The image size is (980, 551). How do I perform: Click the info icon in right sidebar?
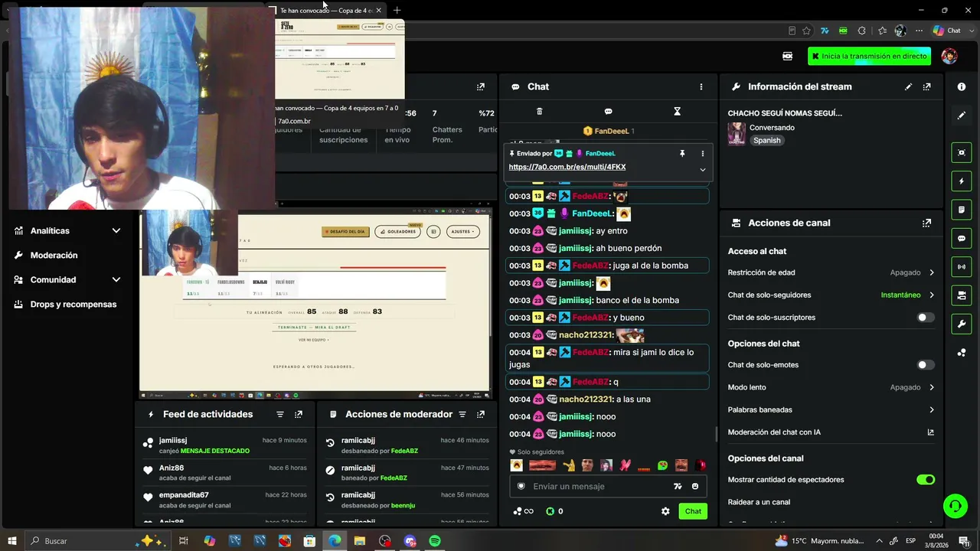click(x=962, y=86)
